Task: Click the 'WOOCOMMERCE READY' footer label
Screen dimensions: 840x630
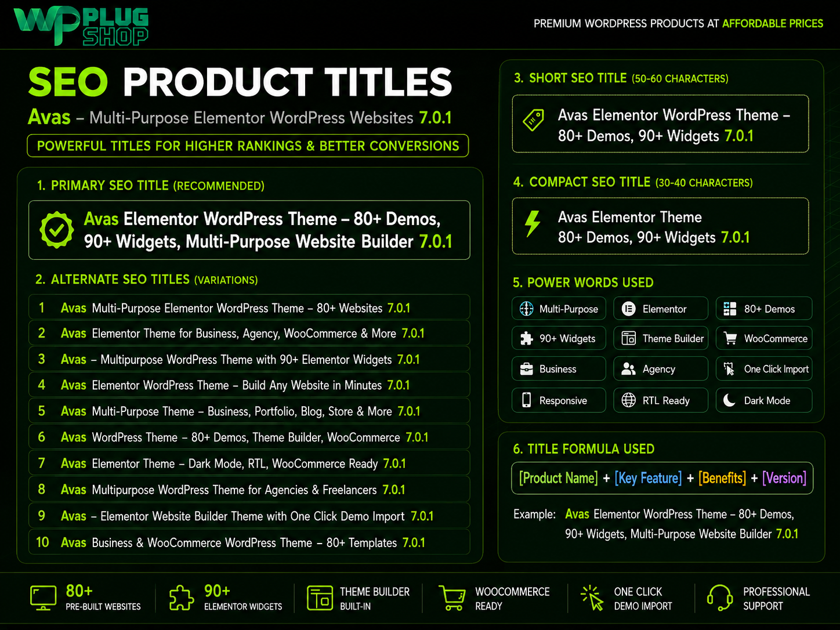Action: click(x=512, y=599)
